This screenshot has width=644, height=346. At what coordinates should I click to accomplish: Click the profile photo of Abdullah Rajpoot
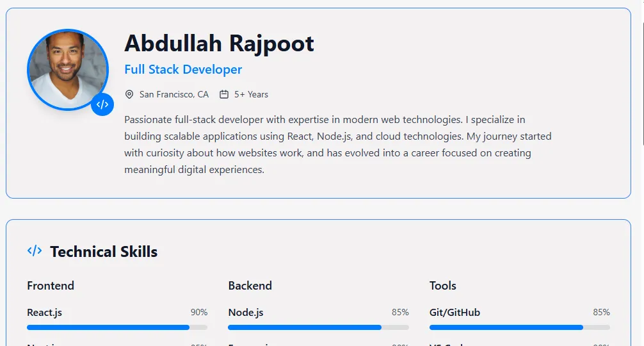pyautogui.click(x=67, y=69)
